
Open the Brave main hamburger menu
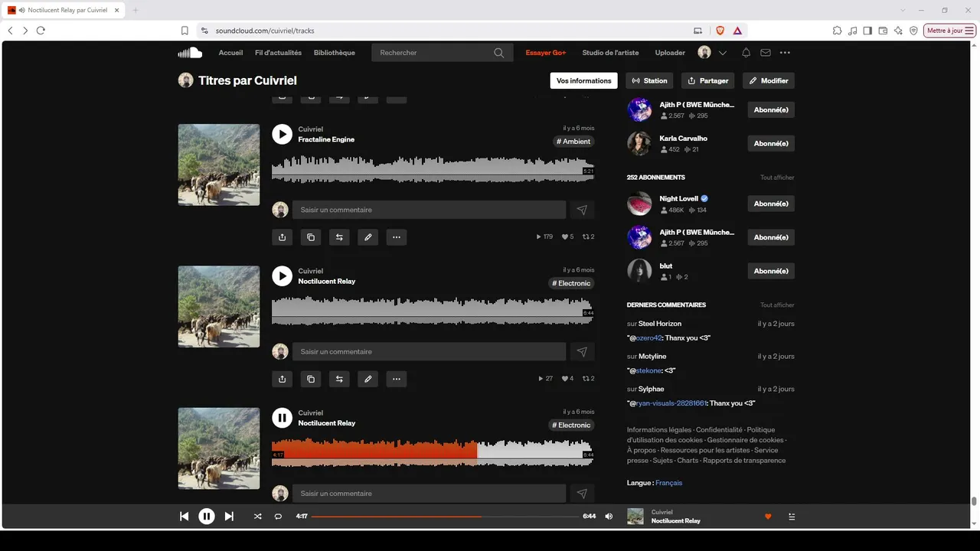[969, 31]
